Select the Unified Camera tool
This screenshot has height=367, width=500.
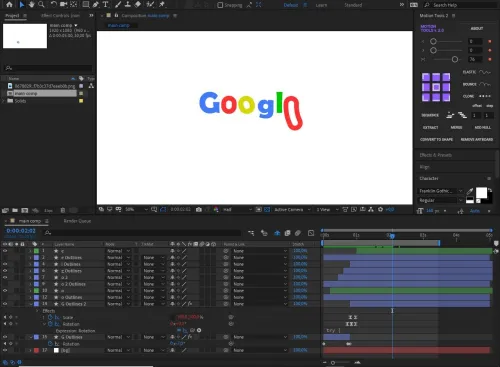click(63, 5)
